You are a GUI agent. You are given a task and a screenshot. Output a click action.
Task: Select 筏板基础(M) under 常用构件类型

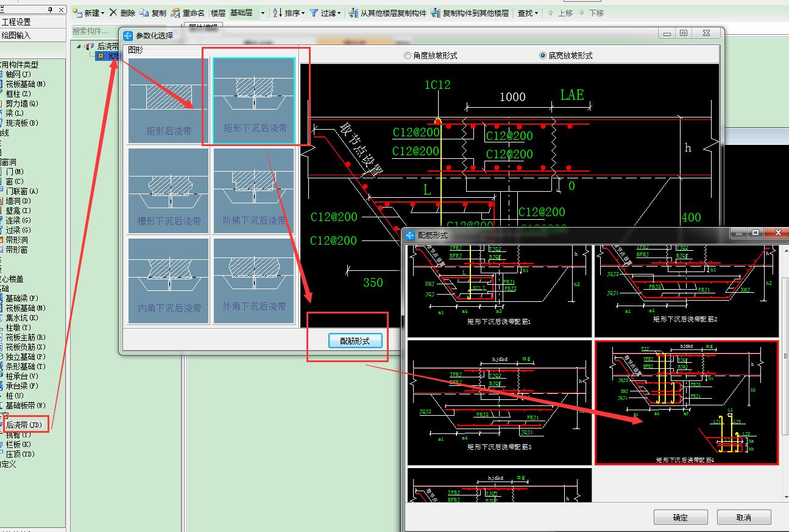26,84
